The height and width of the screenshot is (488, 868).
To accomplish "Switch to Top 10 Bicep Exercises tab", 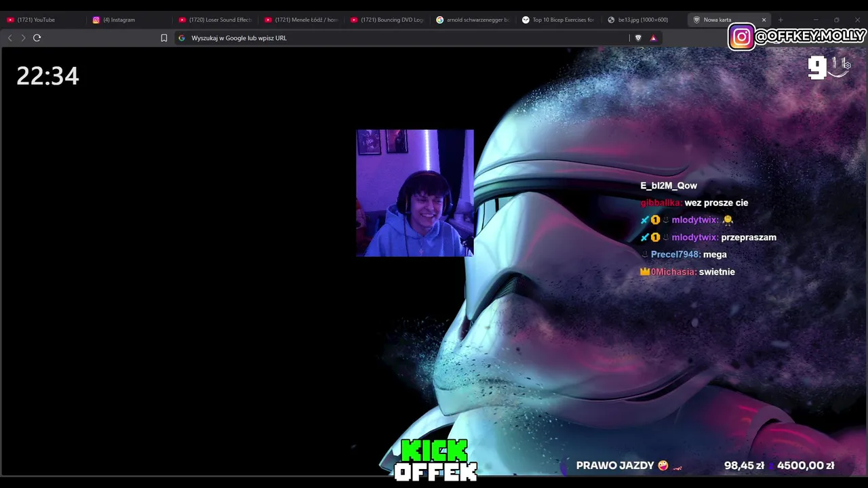I will pos(559,20).
